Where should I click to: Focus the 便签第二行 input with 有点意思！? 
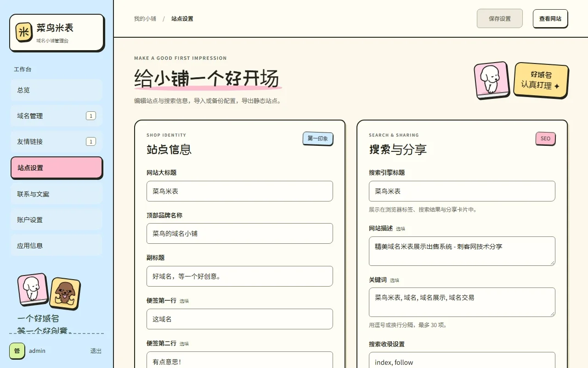click(240, 360)
